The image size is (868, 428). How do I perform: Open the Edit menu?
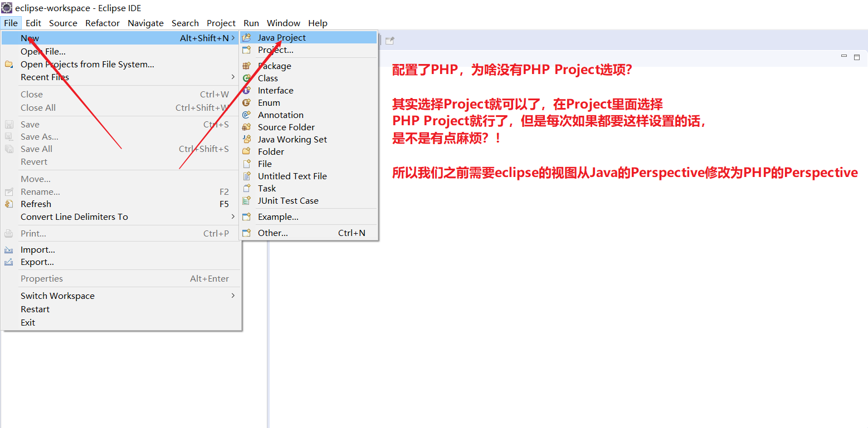(33, 23)
